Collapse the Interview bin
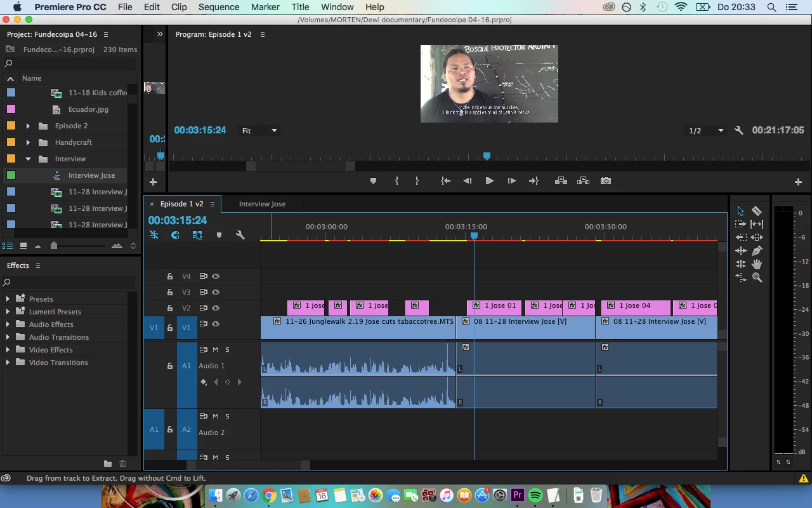 click(x=28, y=159)
